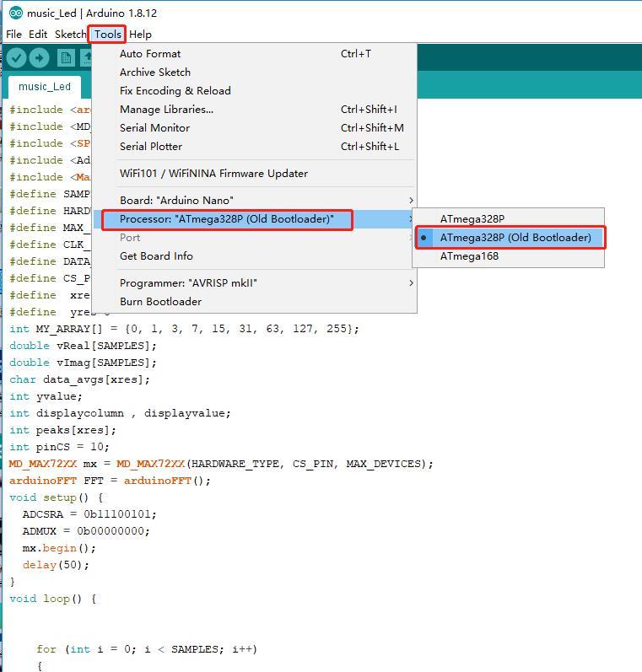Select Get Board Info
Viewport: 642px width, 672px height.
click(x=254, y=256)
